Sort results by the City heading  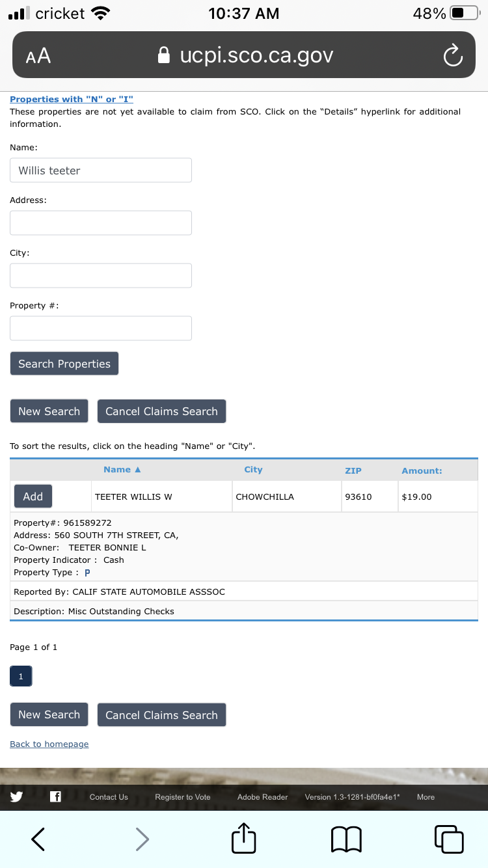pos(253,470)
